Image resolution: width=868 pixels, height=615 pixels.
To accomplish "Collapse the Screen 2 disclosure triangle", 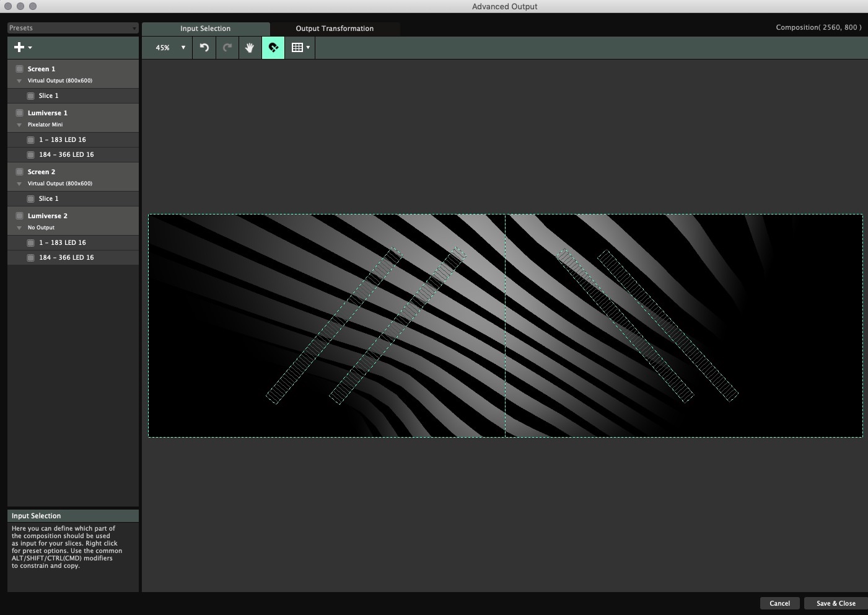I will tap(19, 184).
